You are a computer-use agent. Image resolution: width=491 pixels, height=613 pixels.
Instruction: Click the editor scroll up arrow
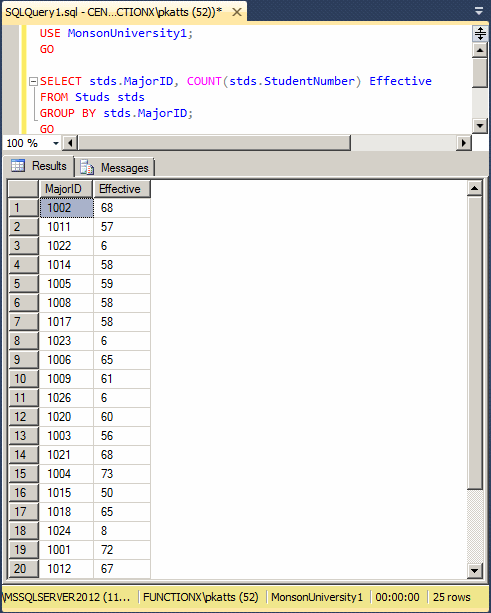[480, 50]
